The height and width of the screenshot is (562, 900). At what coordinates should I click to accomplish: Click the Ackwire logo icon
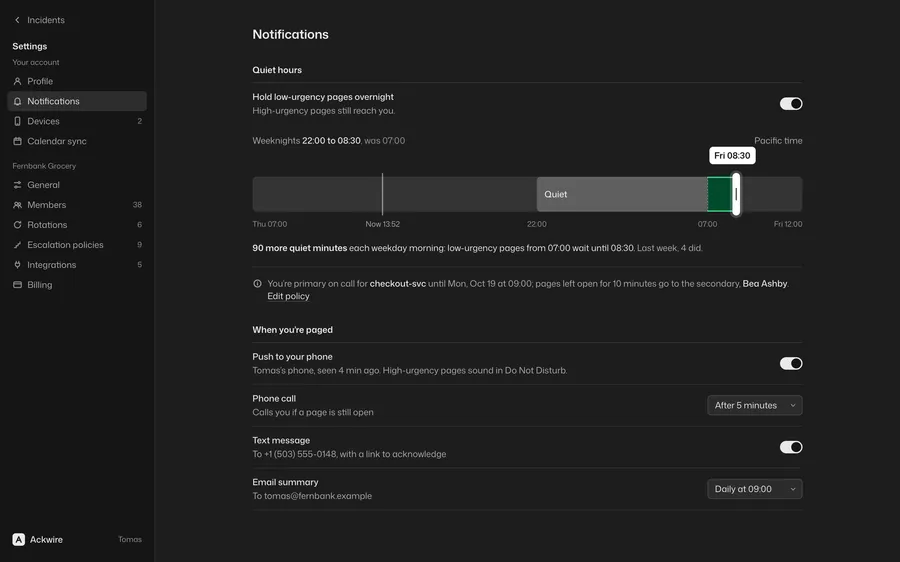click(x=19, y=540)
